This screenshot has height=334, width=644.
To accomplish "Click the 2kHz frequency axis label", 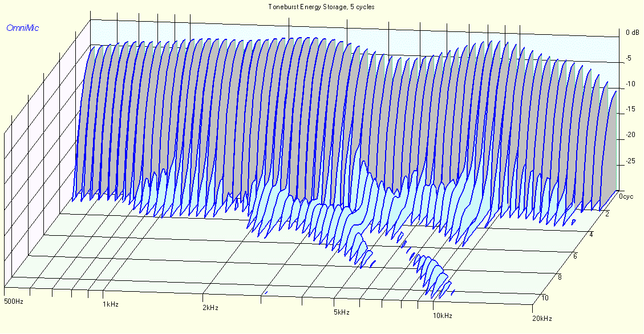I will coord(210,308).
